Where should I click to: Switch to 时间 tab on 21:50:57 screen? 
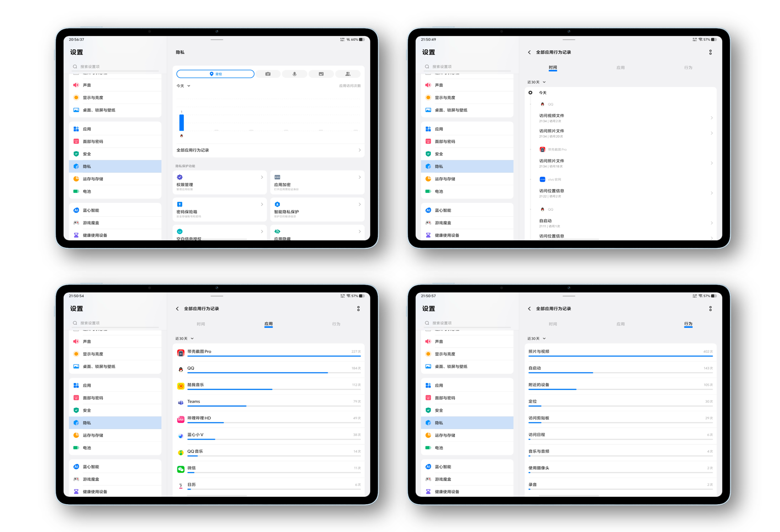pos(553,324)
